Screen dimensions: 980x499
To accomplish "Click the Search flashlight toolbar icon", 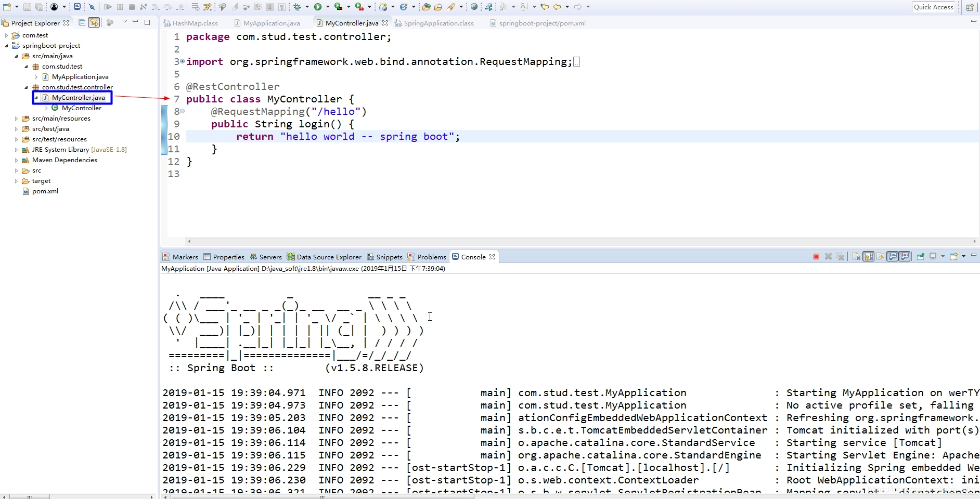I will 451,7.
